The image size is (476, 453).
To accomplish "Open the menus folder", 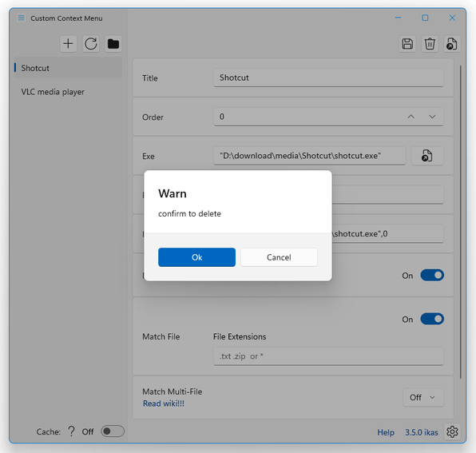I will coord(113,44).
